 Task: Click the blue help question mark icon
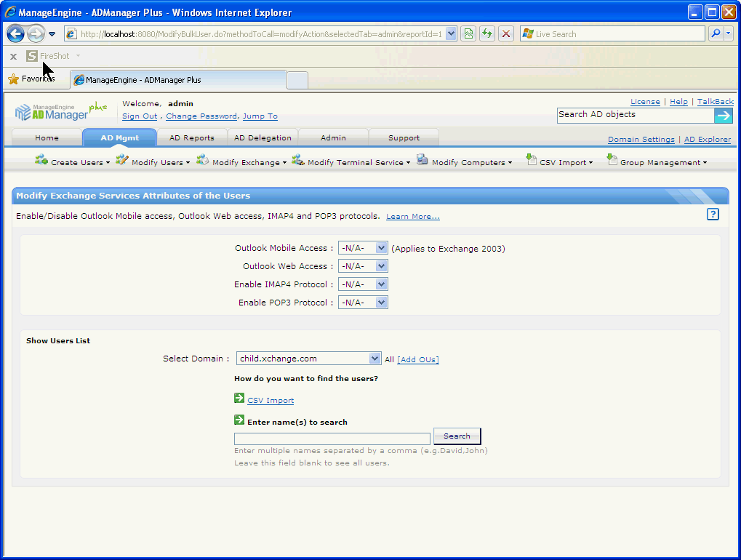click(x=713, y=214)
